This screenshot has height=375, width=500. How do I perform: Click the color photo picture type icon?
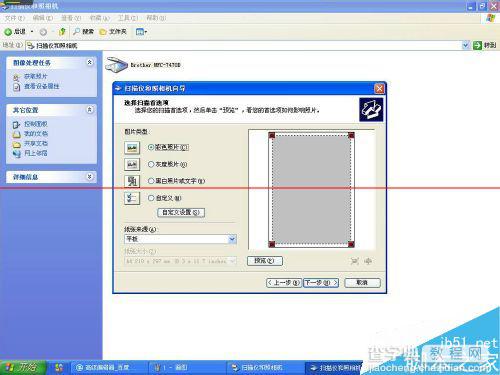coord(132,147)
